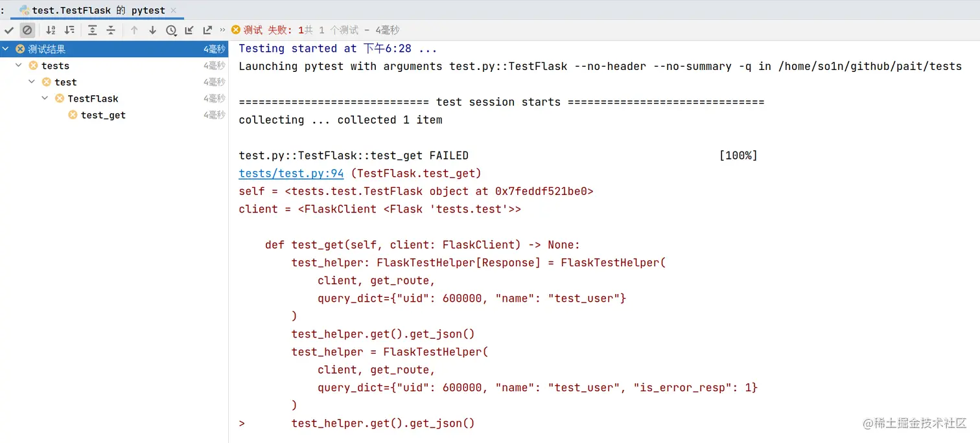The height and width of the screenshot is (443, 980).
Task: Click the error line marked with '>'
Action: click(x=356, y=423)
